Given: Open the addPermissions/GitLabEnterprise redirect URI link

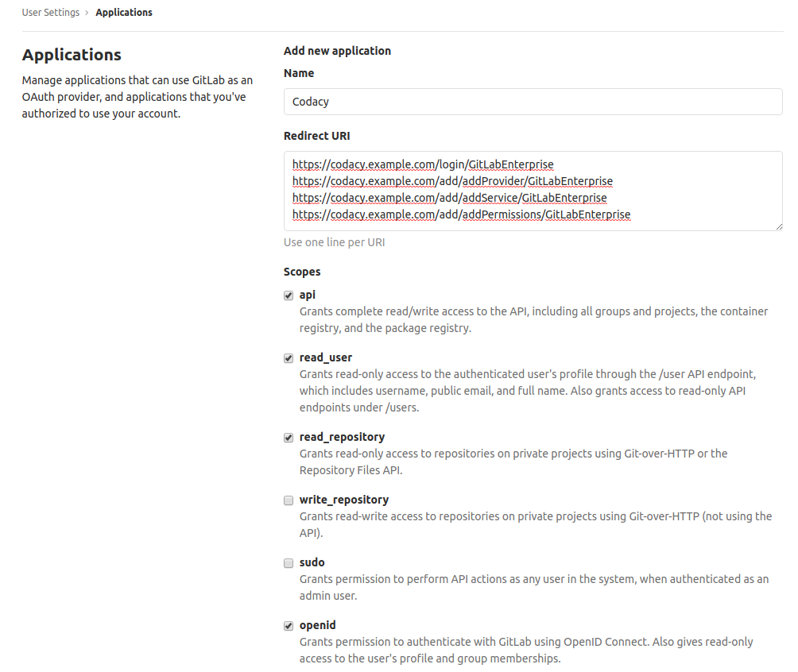Looking at the screenshot, I should pos(461,214).
